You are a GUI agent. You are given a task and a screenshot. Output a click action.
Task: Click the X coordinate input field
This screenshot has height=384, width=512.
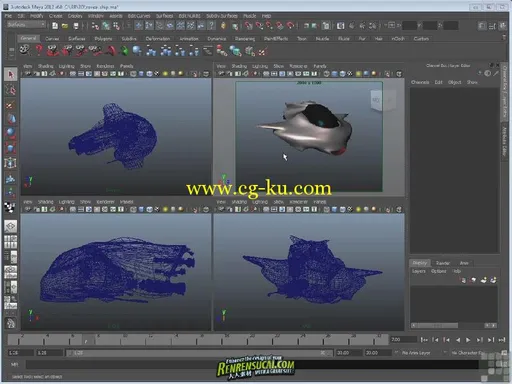[409, 25]
